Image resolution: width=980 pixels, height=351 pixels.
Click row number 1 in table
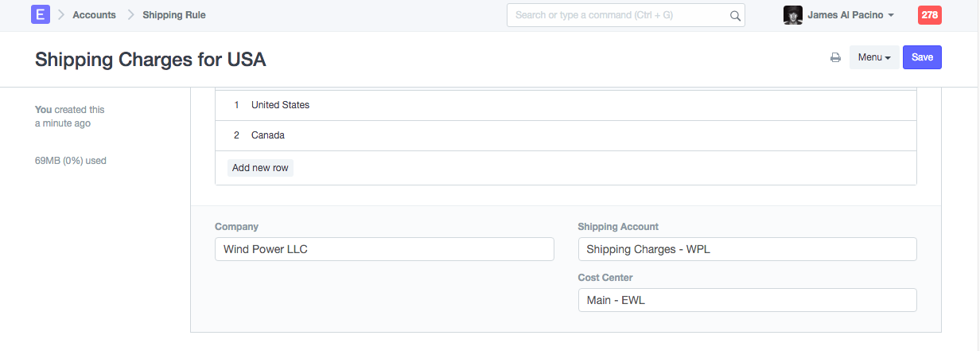pyautogui.click(x=236, y=105)
